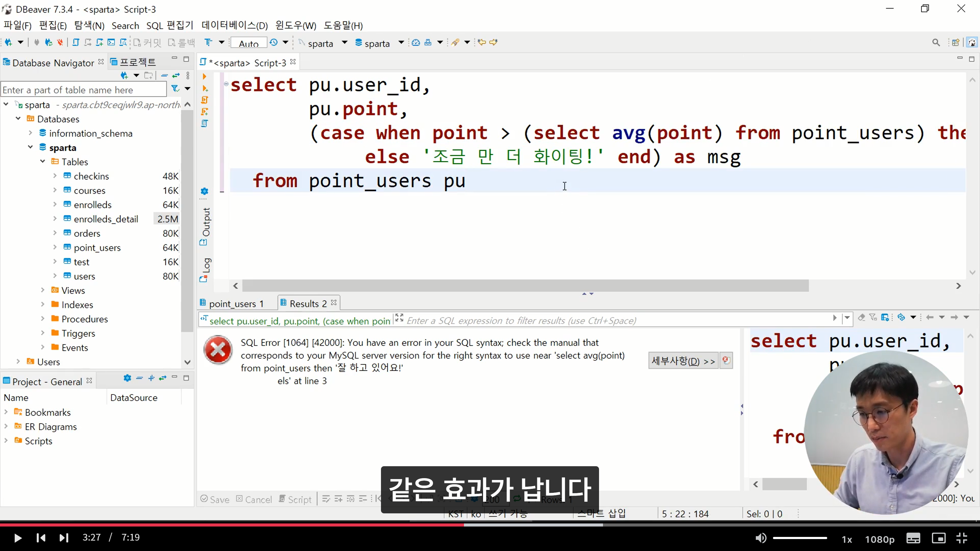Switch to point_users 1 result tab

[232, 303]
